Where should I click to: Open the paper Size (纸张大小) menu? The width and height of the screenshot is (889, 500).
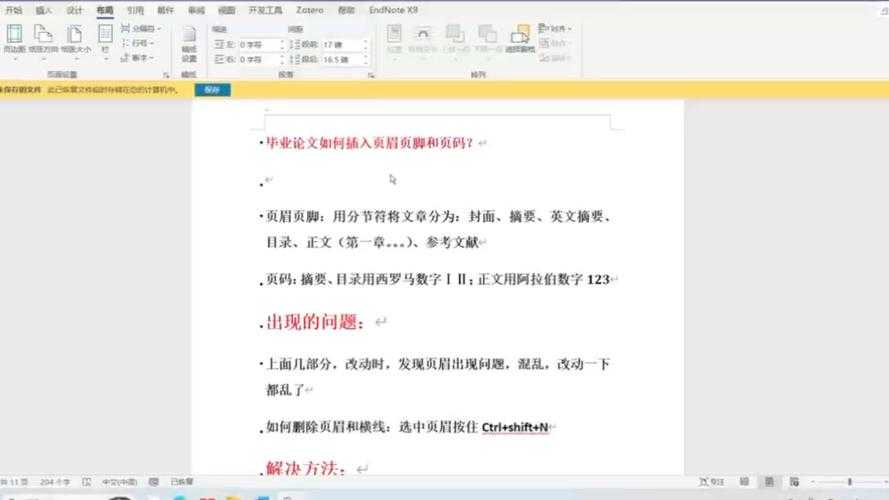(75, 40)
